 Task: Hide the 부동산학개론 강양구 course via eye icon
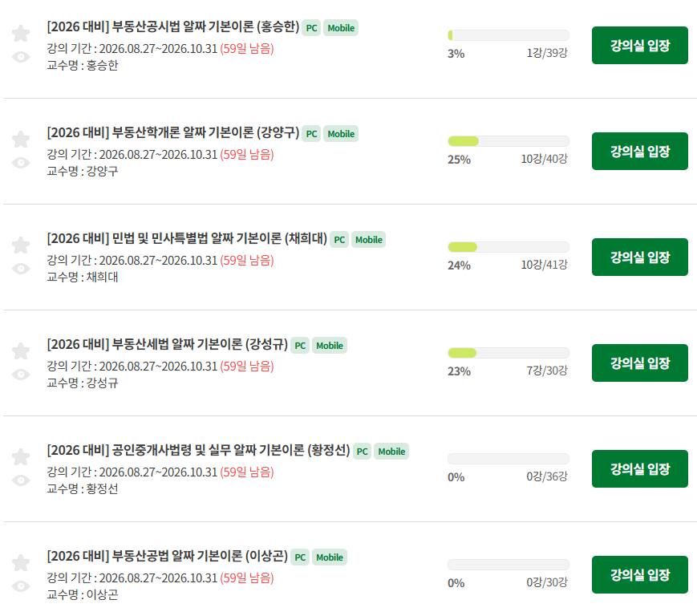pyautogui.click(x=21, y=163)
